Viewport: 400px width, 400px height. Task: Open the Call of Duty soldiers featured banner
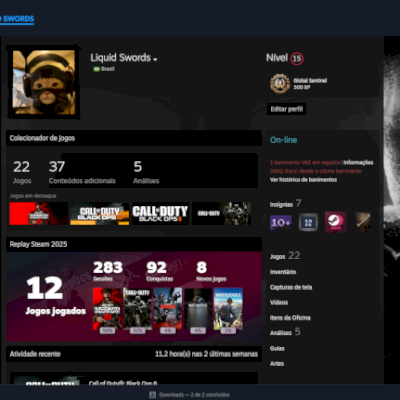[222, 213]
